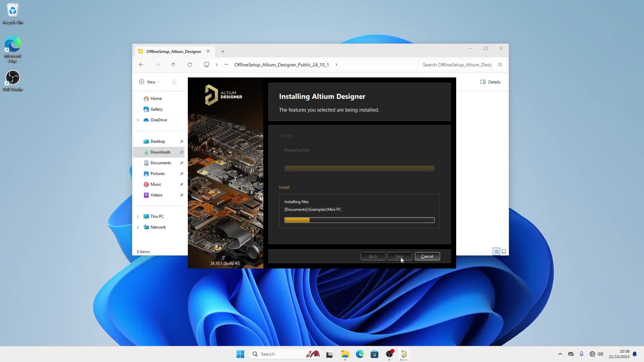This screenshot has width=644, height=362.
Task: Close the OfflineSetup_Altium_Designer tab
Action: (x=208, y=52)
